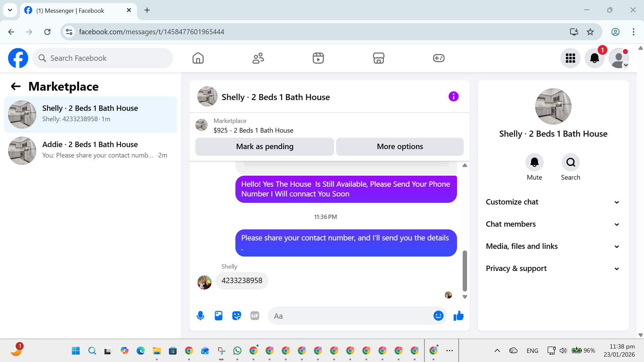Click the install app icon in address bar
Viewport: 644px width, 362px height.
(x=574, y=32)
